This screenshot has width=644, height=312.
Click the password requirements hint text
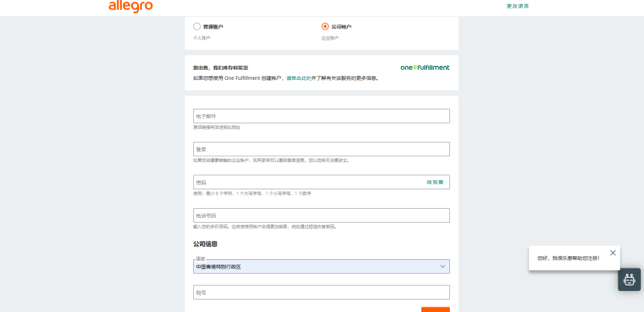tap(252, 193)
